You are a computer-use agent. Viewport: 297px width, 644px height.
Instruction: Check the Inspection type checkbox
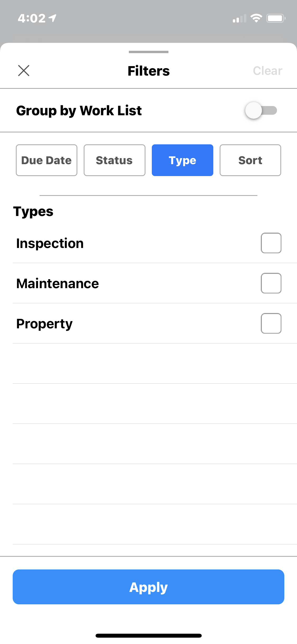coord(271,243)
